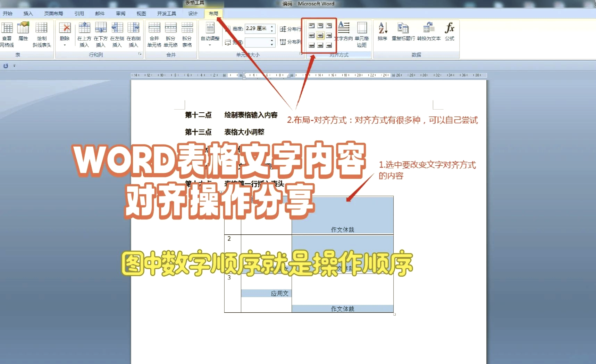Screen dimensions: 596x364
Task: Switch to the View (视图) tab
Action: tap(141, 14)
